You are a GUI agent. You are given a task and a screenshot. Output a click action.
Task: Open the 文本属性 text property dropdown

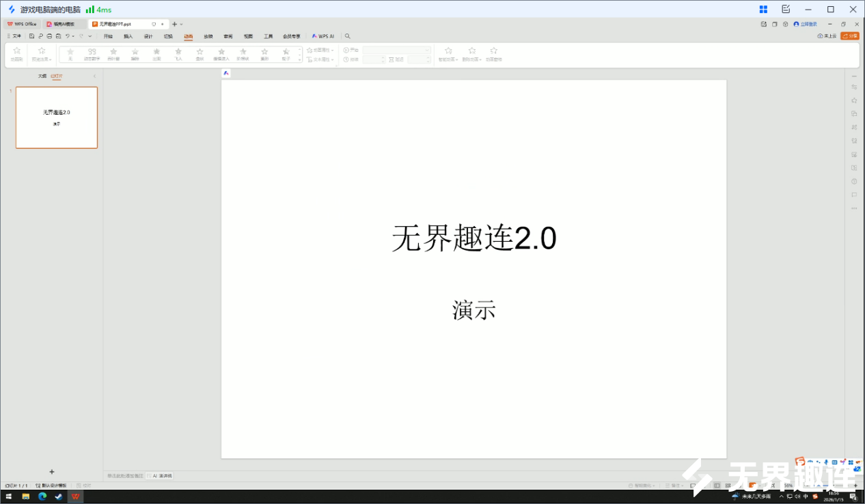320,58
